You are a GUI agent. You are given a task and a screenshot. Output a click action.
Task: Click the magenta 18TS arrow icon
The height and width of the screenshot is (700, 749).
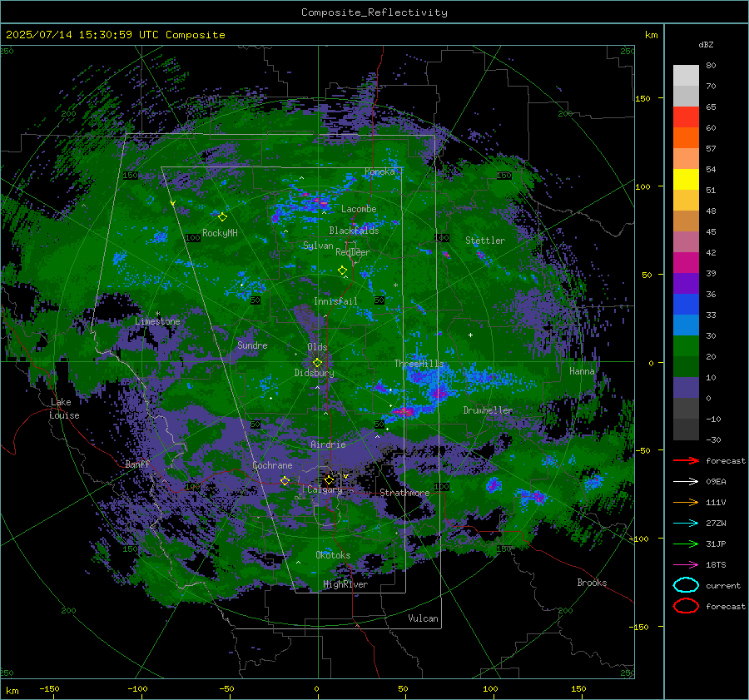click(686, 565)
